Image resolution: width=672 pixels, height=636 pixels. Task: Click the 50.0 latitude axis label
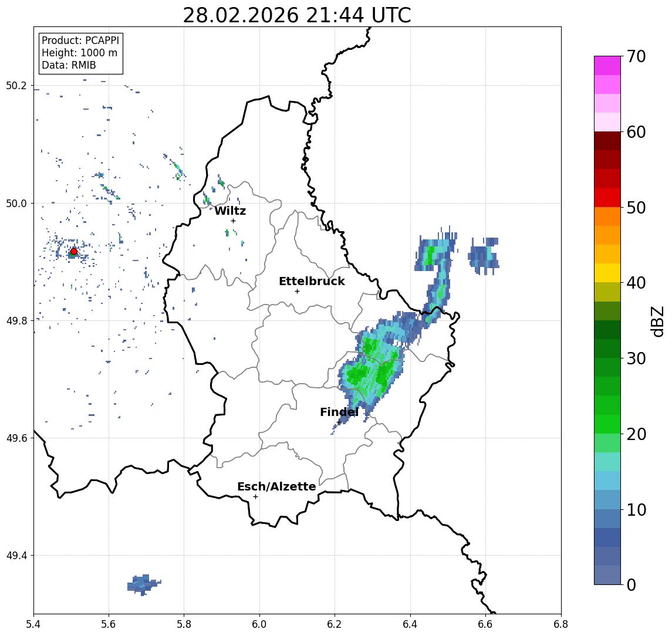click(16, 203)
